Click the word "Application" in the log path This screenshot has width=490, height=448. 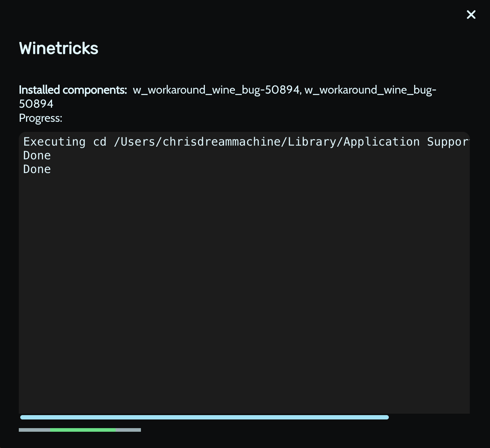click(382, 142)
